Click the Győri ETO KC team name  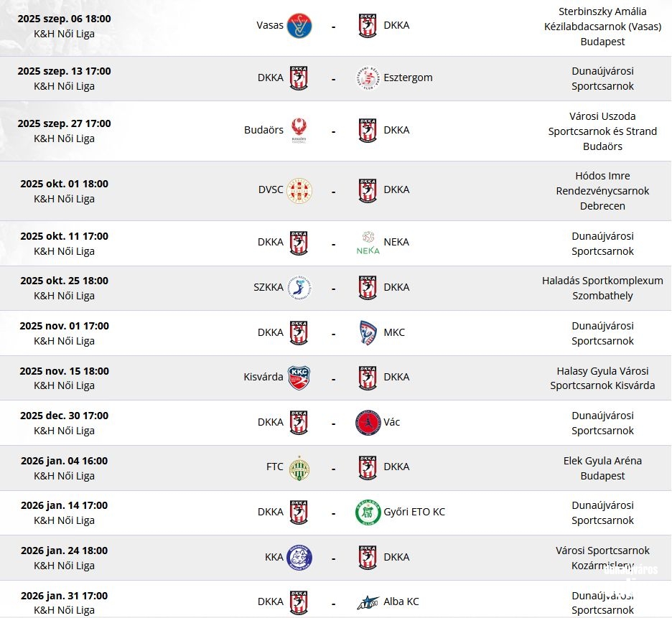click(x=414, y=512)
